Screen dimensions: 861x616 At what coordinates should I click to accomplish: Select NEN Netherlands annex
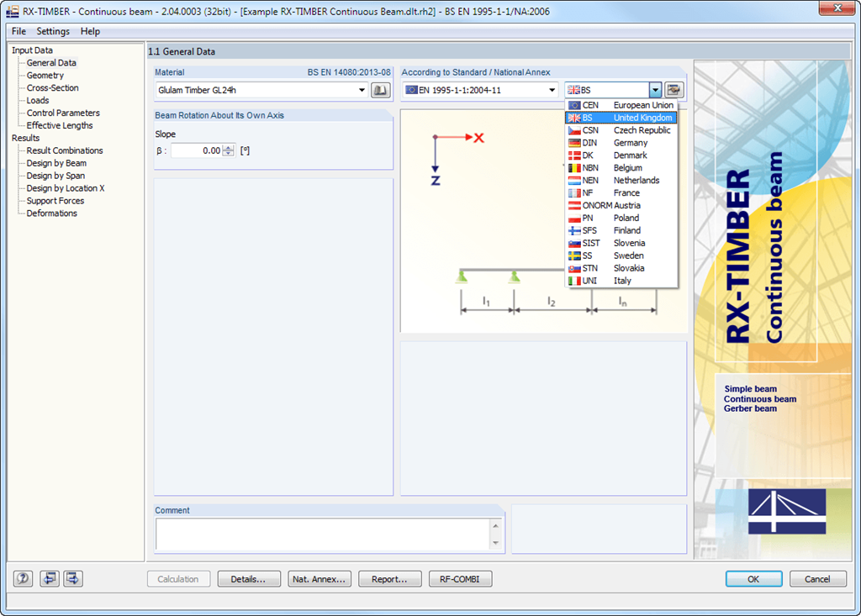click(621, 180)
